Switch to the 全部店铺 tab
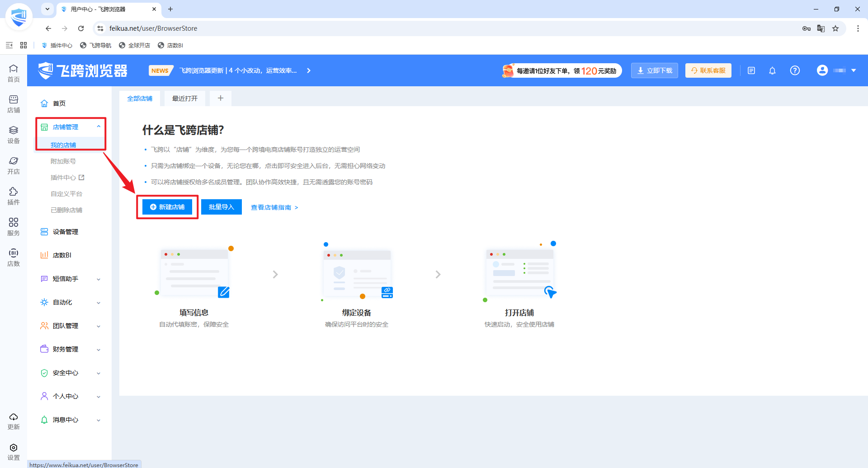Screen dimensions: 868x468 (x=140, y=98)
